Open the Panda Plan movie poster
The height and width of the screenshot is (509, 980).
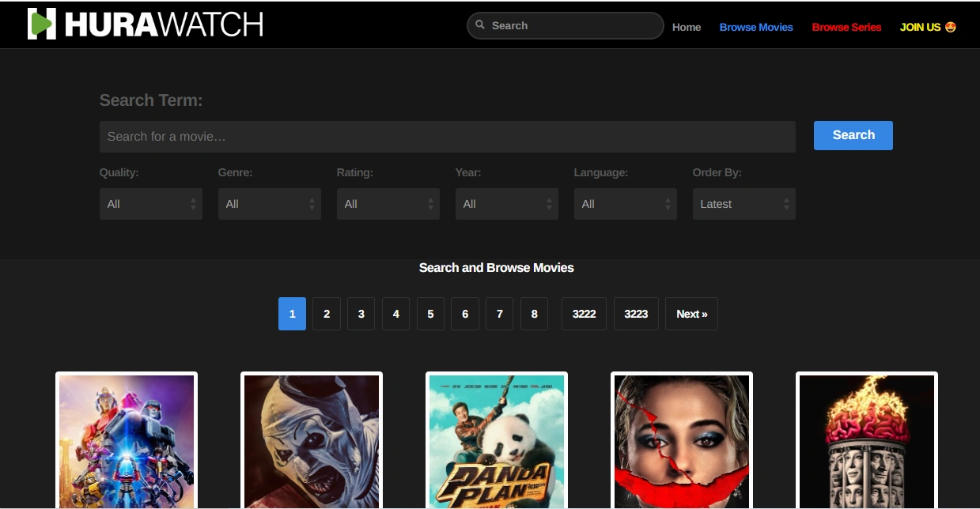(x=496, y=440)
